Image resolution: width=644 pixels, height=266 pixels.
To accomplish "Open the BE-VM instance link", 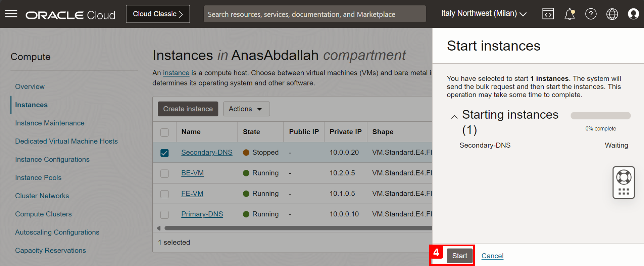I will 192,173.
